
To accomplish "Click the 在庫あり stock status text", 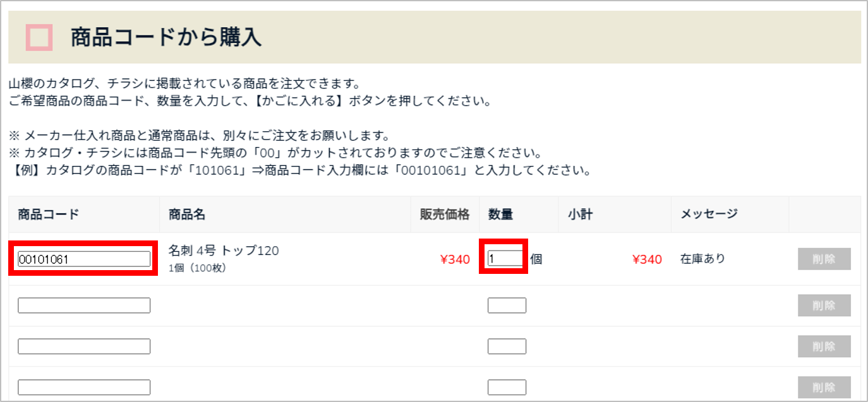I will [702, 259].
